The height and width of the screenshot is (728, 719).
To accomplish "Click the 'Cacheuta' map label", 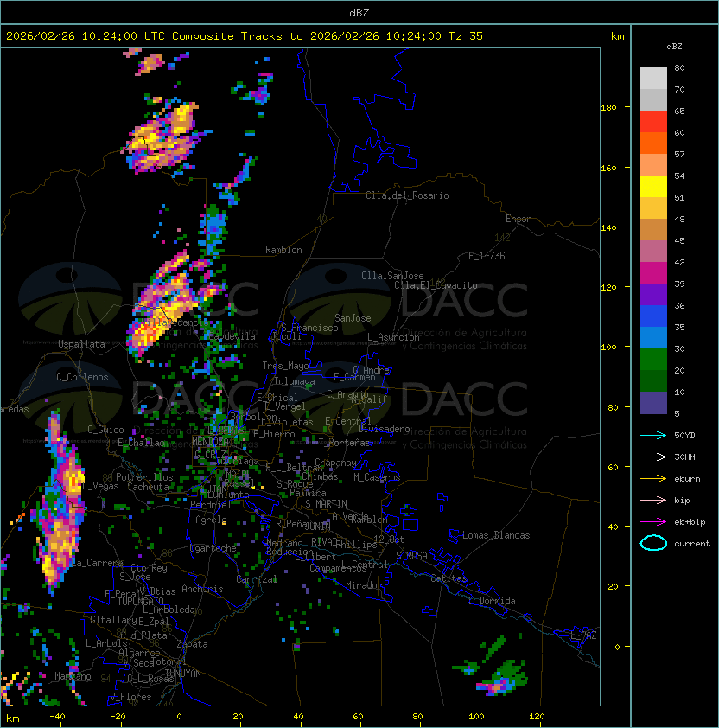I will [148, 487].
